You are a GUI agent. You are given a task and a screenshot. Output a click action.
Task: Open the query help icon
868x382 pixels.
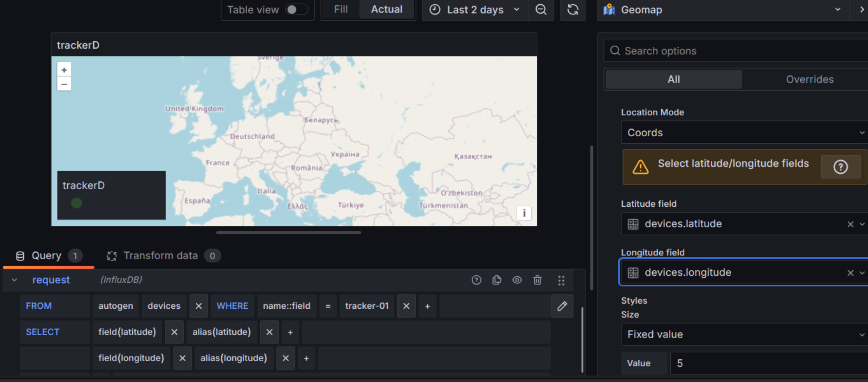coord(476,280)
